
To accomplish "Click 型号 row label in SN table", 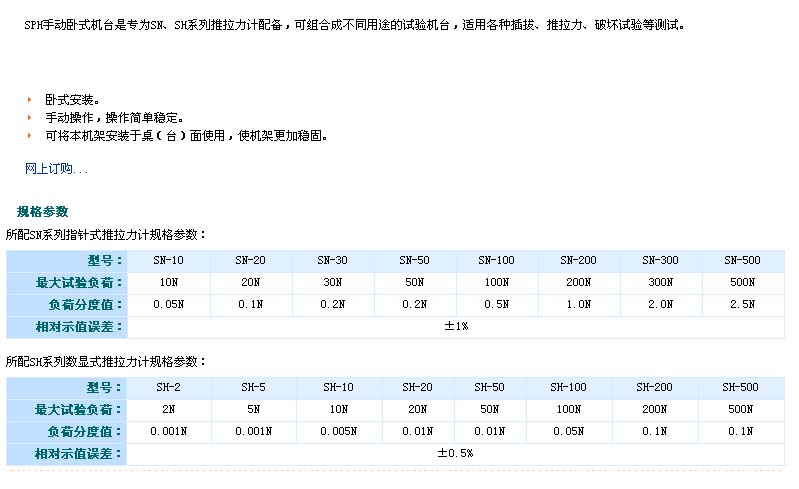I will coord(102,260).
